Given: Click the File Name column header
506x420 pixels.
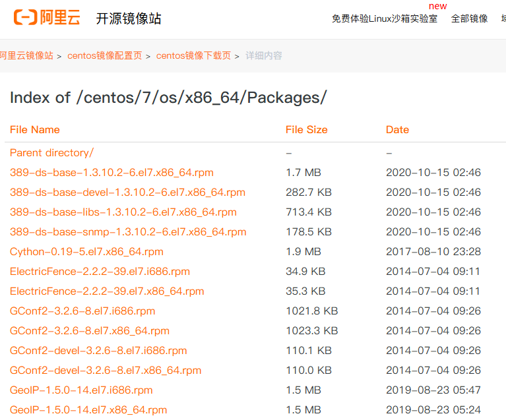Looking at the screenshot, I should click(35, 129).
